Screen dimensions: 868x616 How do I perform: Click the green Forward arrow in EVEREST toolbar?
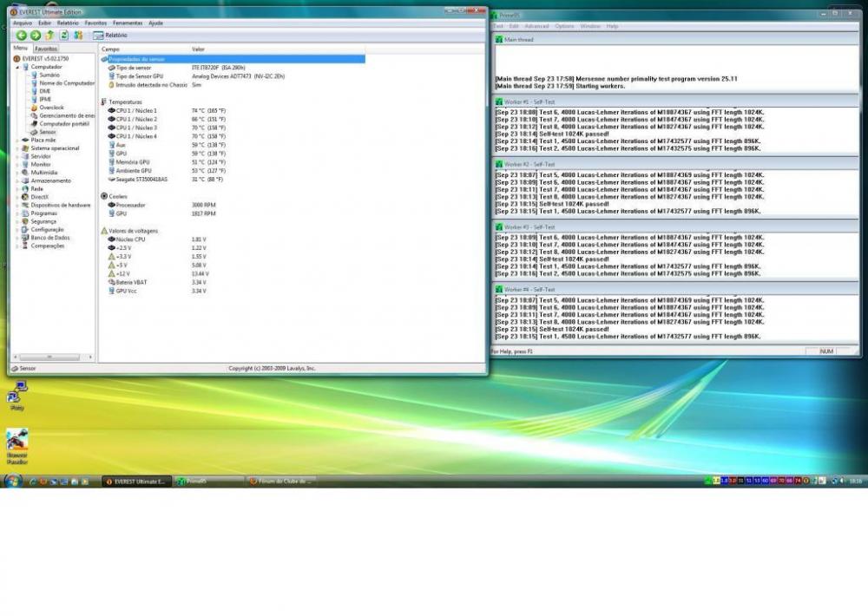[x=36, y=36]
